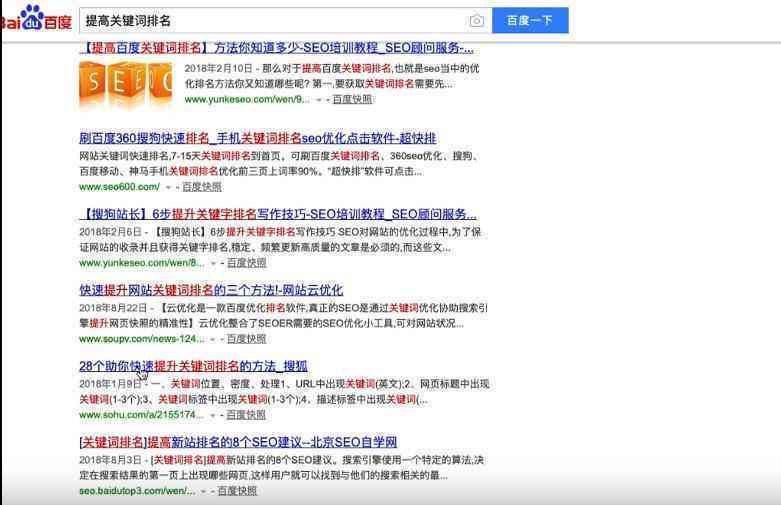Expand dropdown arrow next to yunkeseo.com/wen/8
This screenshot has height=505, width=781.
(213, 263)
